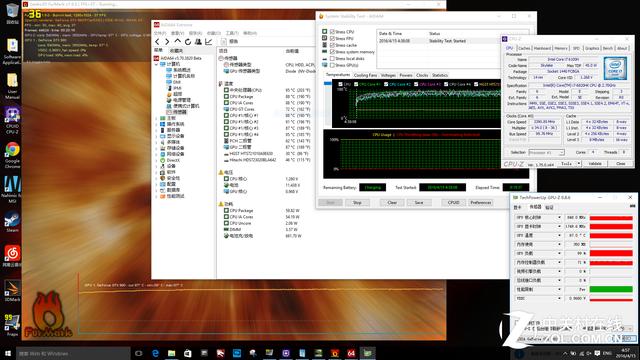Toggle the CPU Core #4 graph legend checkbox
The image size is (640, 360).
coord(446,84)
